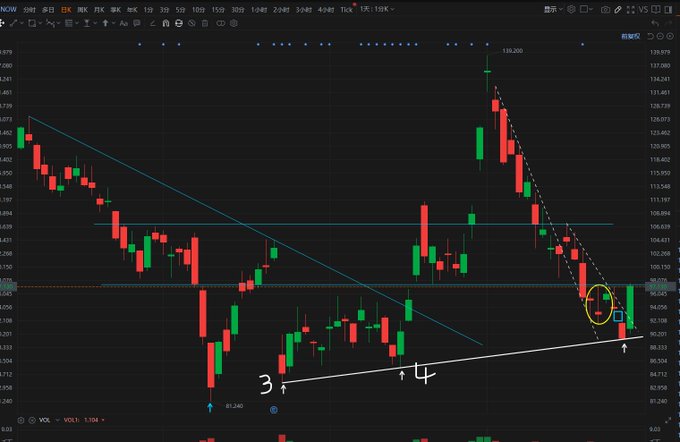Viewport: 680px width, 442px height.
Task: Select the crosshair move cursor tool
Action: click(2, 23)
